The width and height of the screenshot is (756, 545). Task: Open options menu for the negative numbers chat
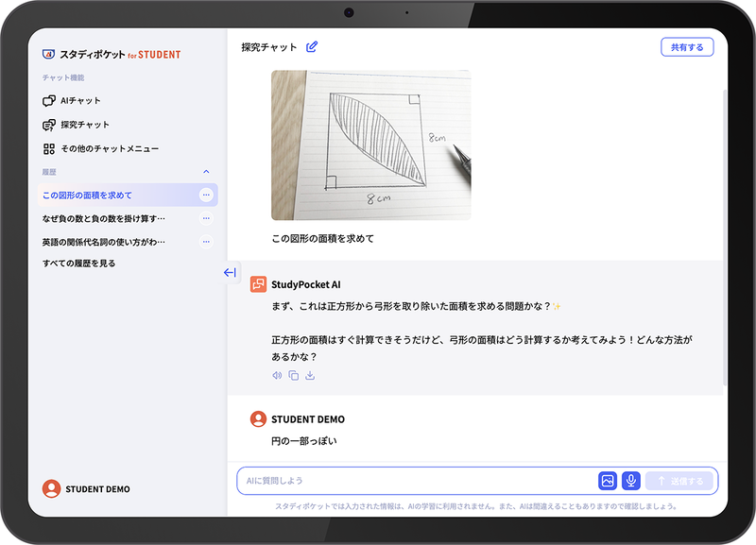pyautogui.click(x=205, y=216)
